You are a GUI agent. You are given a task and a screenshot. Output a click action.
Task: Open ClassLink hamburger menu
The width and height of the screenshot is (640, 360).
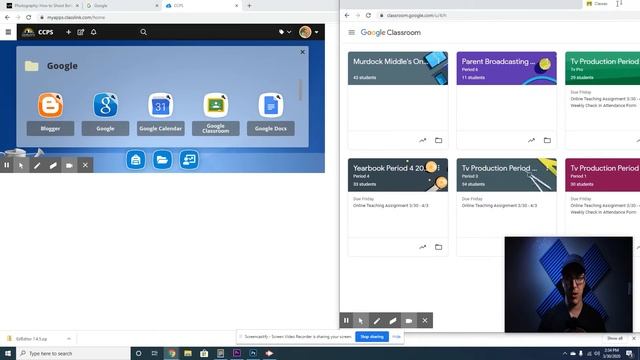[8, 32]
